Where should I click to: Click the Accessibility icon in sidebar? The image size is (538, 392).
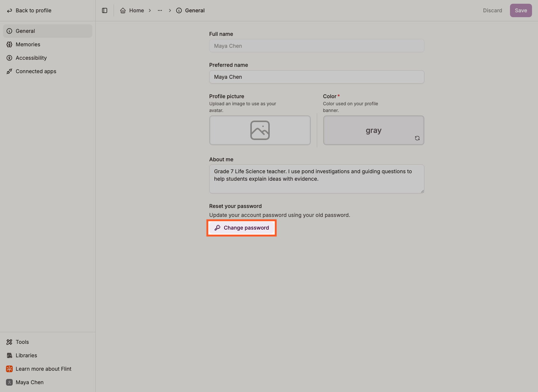tap(9, 58)
